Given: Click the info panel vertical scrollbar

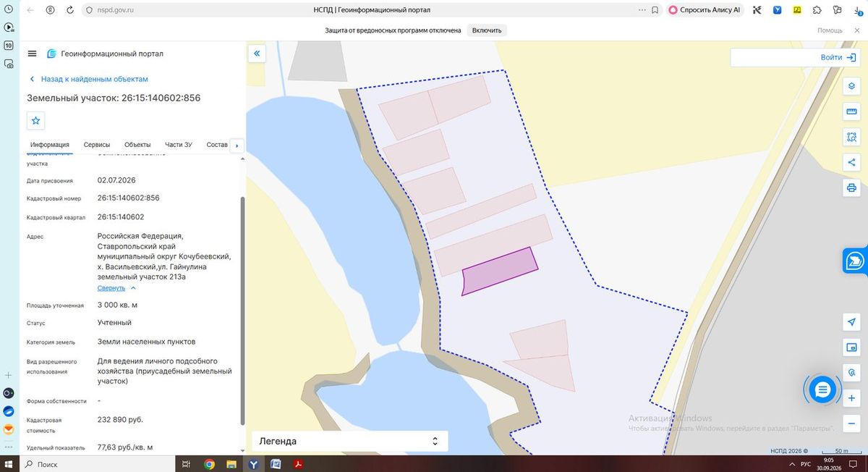Looking at the screenshot, I should point(242,311).
